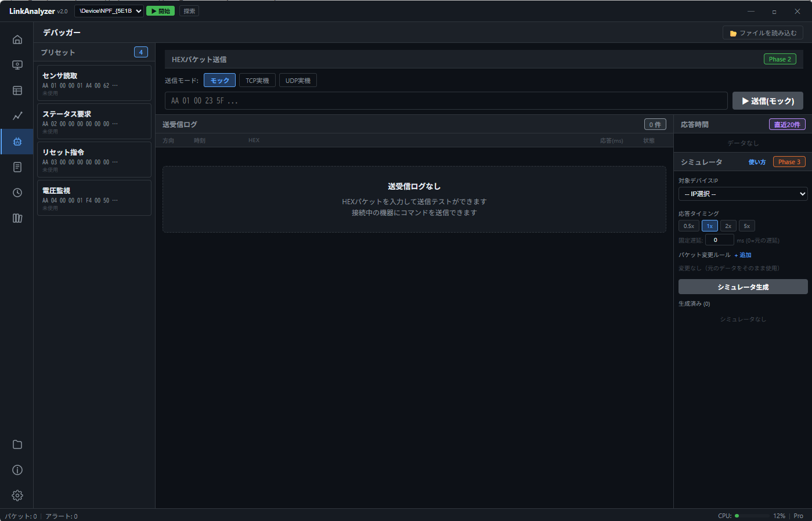Click the 応答(ms) column header
Screen dimensions: 812x521
[612, 140]
